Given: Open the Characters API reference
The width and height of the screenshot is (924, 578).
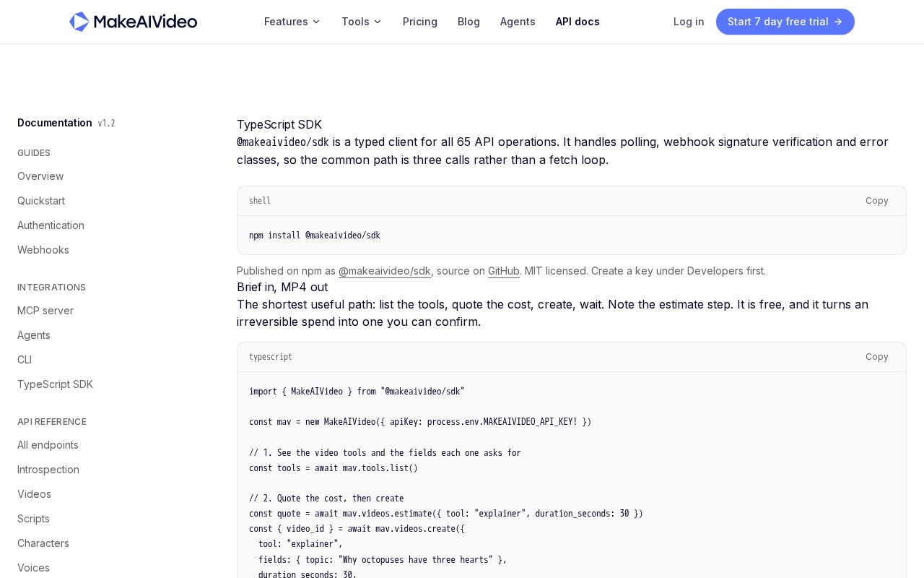Looking at the screenshot, I should coord(43,543).
